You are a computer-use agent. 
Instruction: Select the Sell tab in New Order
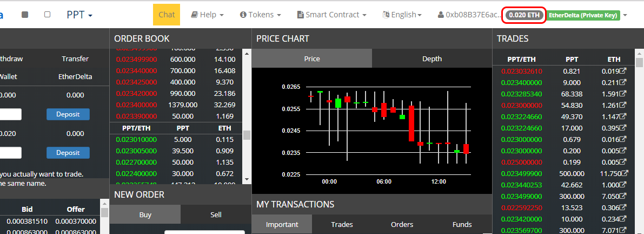[216, 214]
